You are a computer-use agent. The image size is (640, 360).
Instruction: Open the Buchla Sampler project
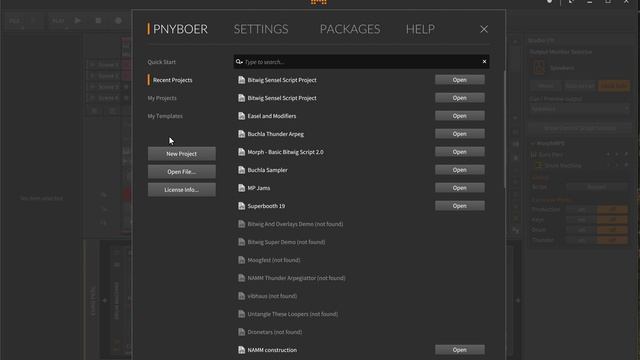pos(460,170)
